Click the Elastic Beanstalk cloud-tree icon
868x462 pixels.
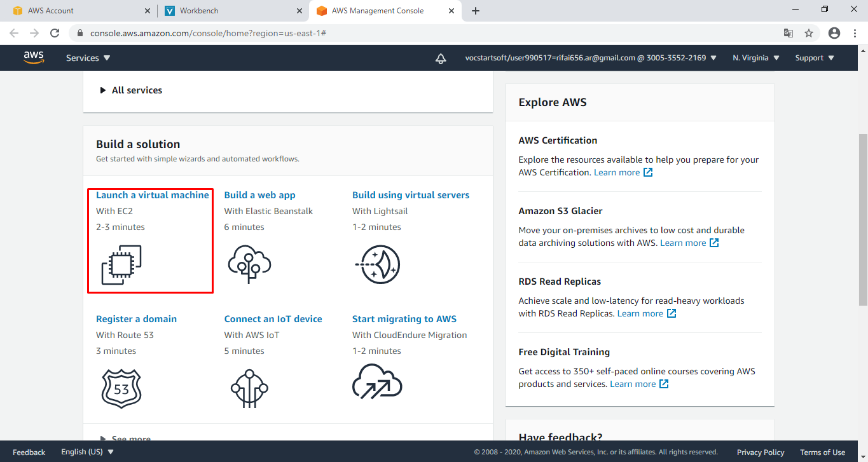pos(249,264)
